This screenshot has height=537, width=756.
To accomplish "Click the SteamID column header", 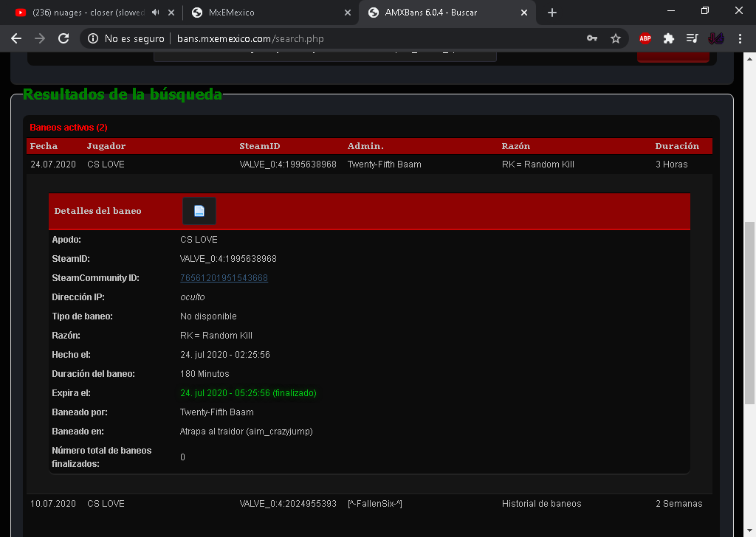I will 259,146.
